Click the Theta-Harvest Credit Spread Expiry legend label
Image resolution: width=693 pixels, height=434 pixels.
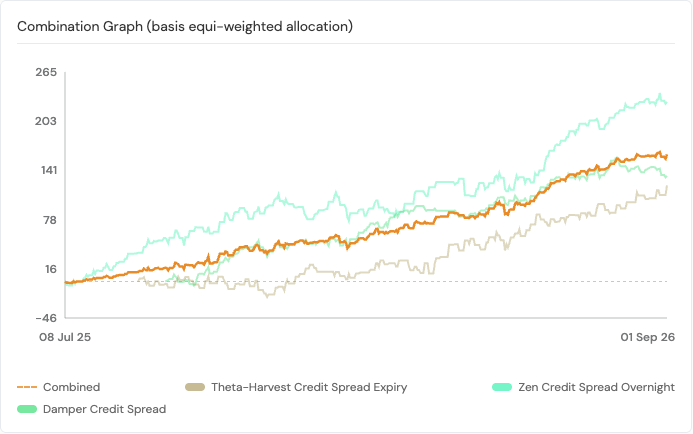click(309, 387)
